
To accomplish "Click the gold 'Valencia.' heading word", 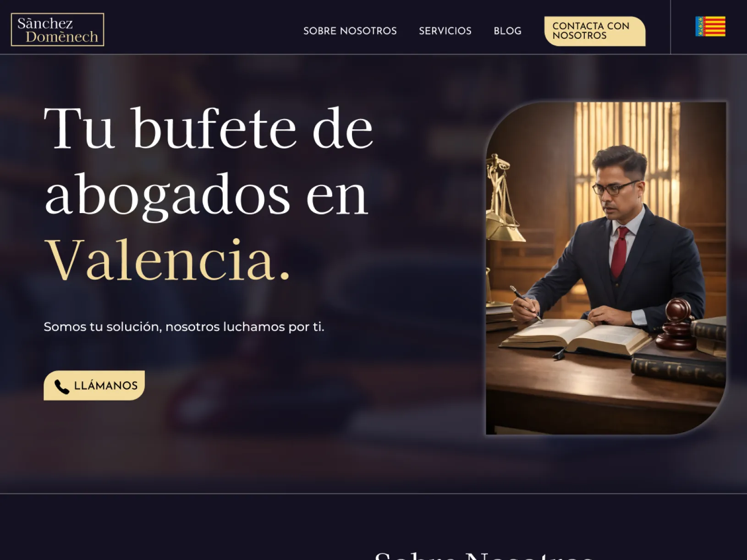I will [x=168, y=260].
